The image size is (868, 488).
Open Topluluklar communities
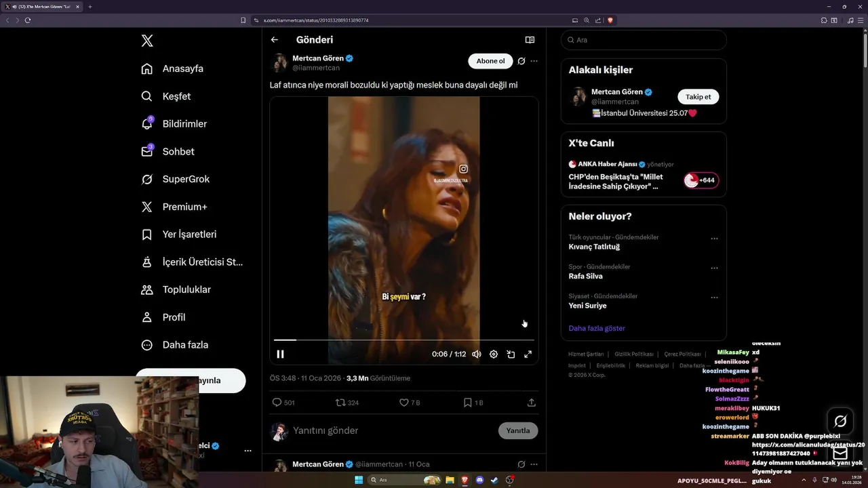[176, 289]
